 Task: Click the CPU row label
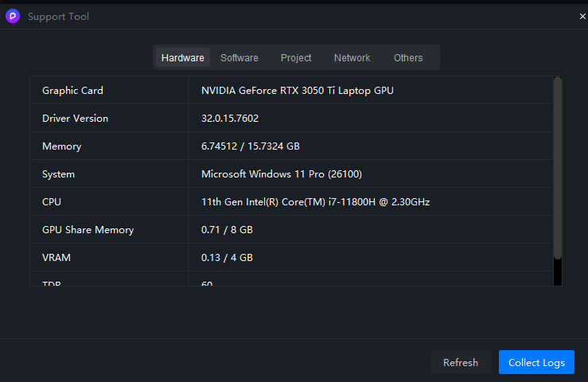click(x=52, y=202)
